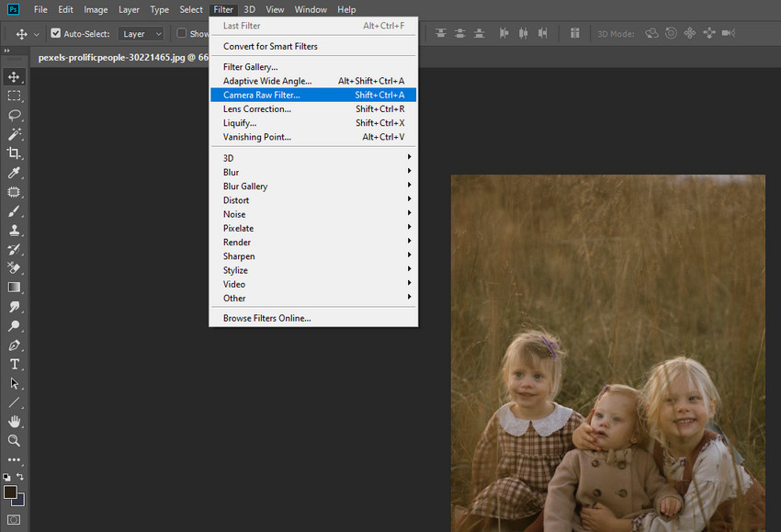
Task: Enable the Auto-Select checkbox
Action: [57, 33]
